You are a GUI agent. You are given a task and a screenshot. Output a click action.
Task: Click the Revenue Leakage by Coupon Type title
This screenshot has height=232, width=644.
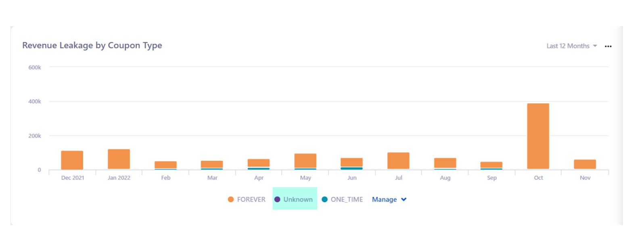click(x=92, y=46)
